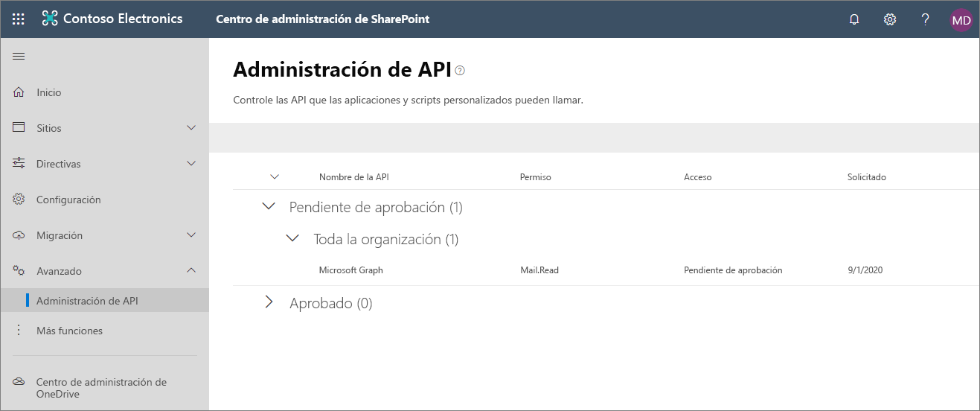Click the Contoso Electronics title text
Screen dimensions: 980x411
pyautogui.click(x=123, y=19)
